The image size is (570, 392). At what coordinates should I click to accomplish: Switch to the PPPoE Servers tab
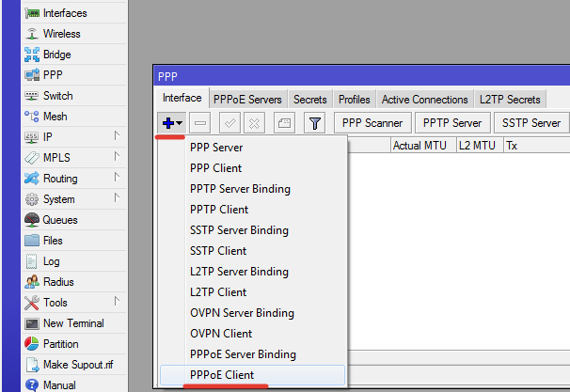[247, 100]
